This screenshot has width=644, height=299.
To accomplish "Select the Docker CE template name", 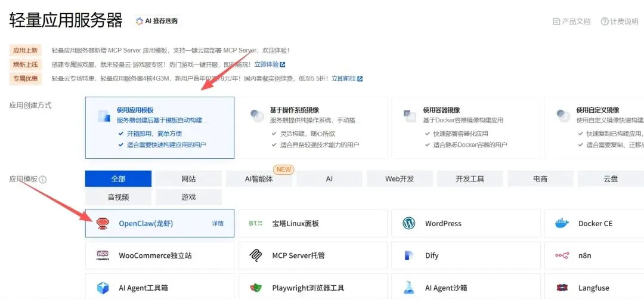I will click(595, 224).
